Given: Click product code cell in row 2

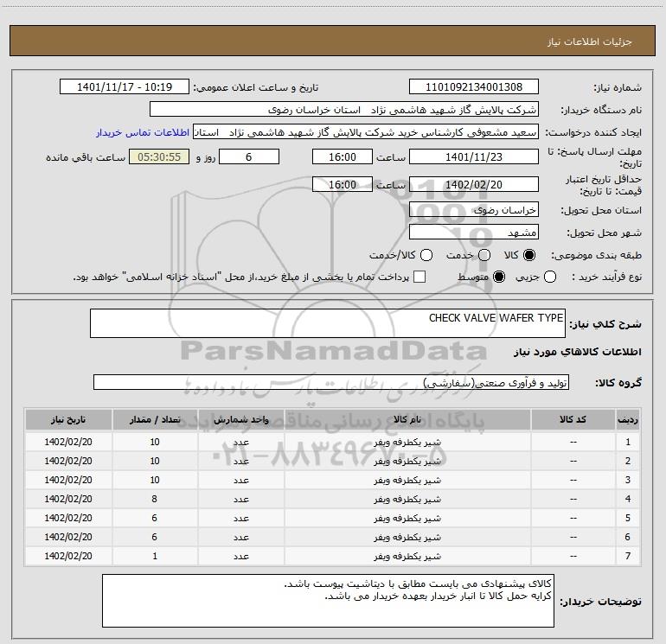Looking at the screenshot, I should coord(573,461).
